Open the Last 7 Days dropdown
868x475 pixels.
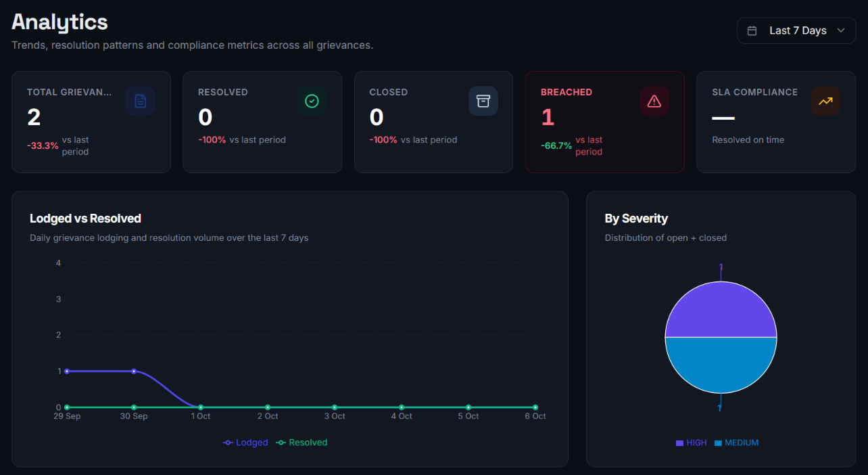[796, 30]
